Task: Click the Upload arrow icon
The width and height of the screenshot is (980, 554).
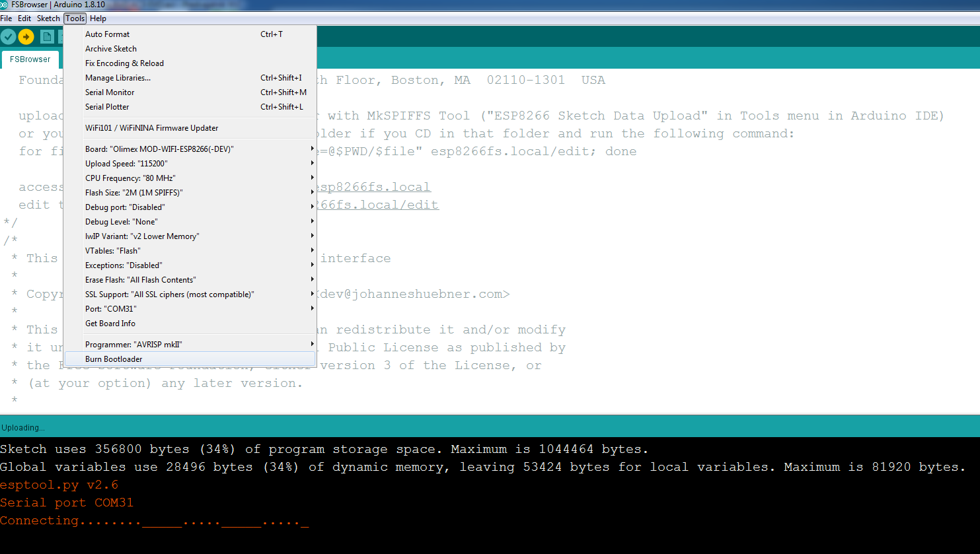Action: [26, 37]
